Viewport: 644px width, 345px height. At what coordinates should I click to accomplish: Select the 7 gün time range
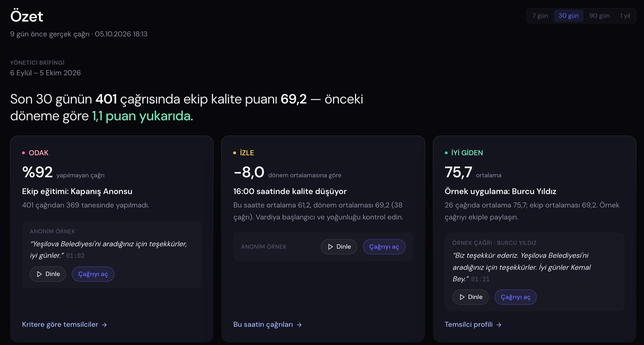pyautogui.click(x=540, y=16)
